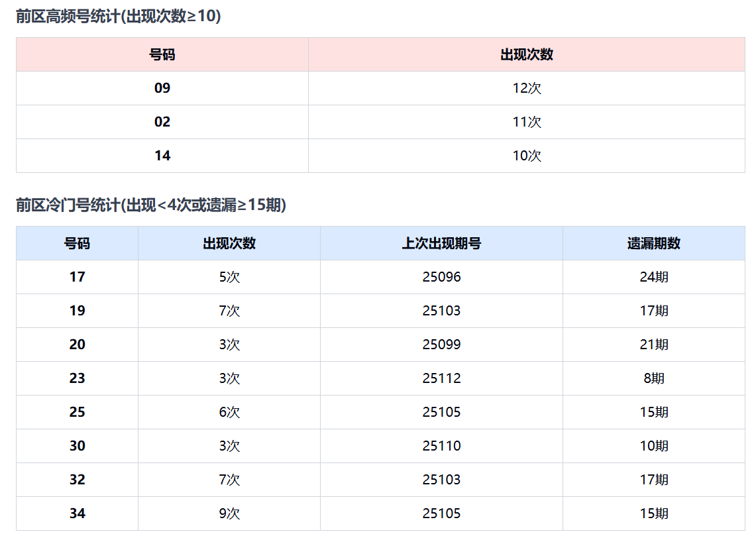Click the 12次 occurrence count cell
This screenshot has width=756, height=542.
(x=527, y=88)
